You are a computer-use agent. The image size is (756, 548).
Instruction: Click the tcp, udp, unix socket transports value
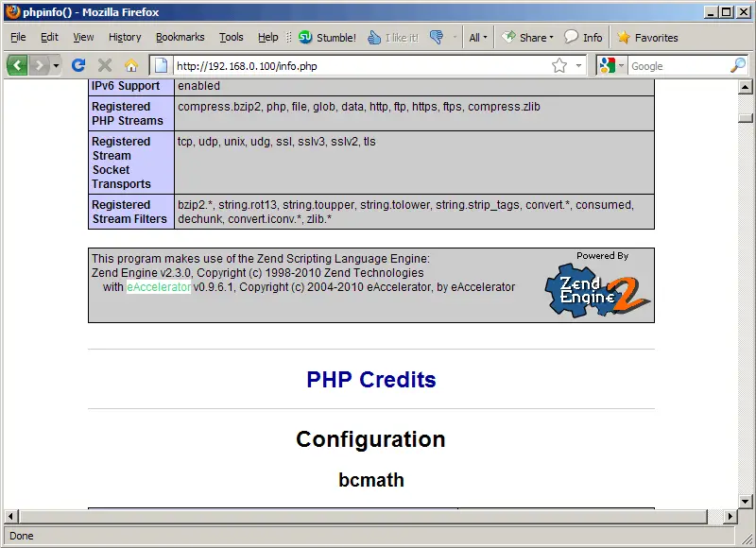click(276, 142)
